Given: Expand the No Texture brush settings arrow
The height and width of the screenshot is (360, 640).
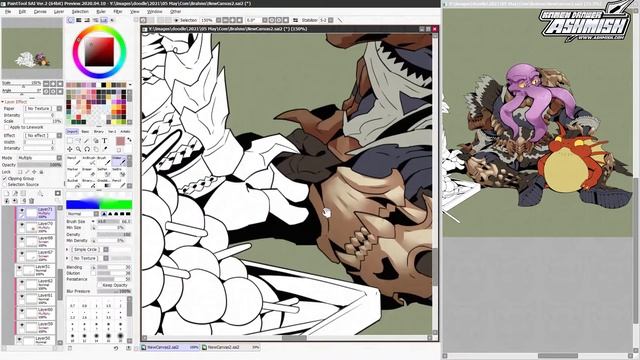Looking at the screenshot, I should pos(68,258).
